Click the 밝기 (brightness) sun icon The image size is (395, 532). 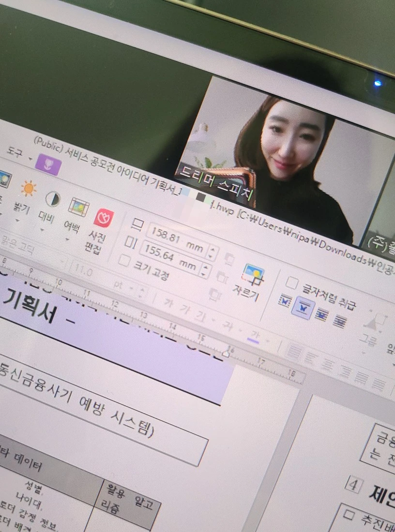[29, 188]
